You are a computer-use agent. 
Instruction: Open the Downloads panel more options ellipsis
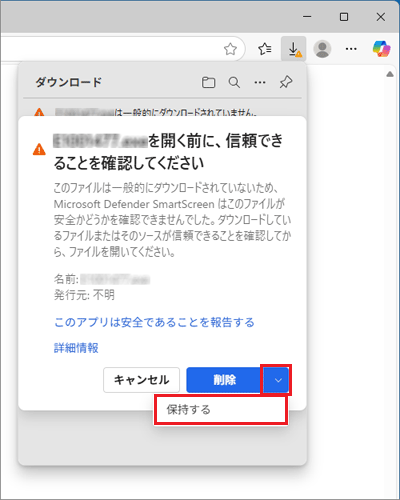point(260,82)
